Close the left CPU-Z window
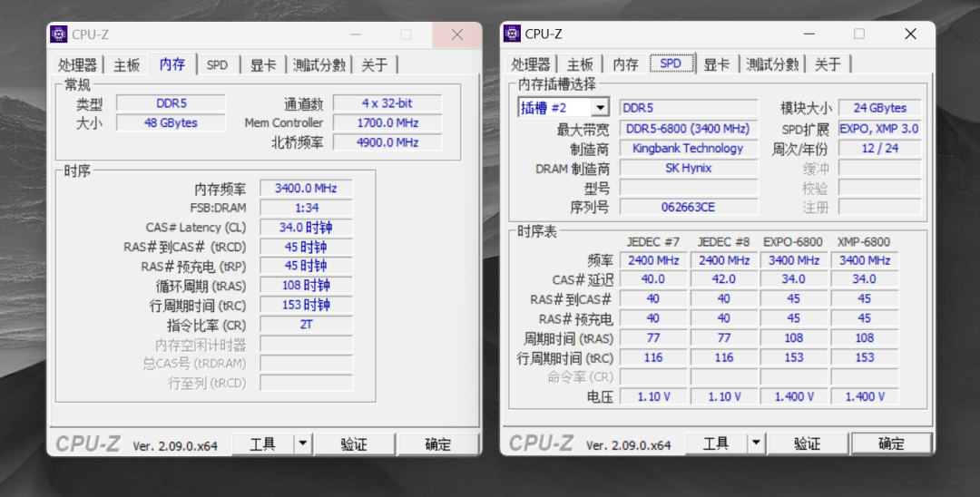Screen dimensions: 980x497 click(456, 35)
